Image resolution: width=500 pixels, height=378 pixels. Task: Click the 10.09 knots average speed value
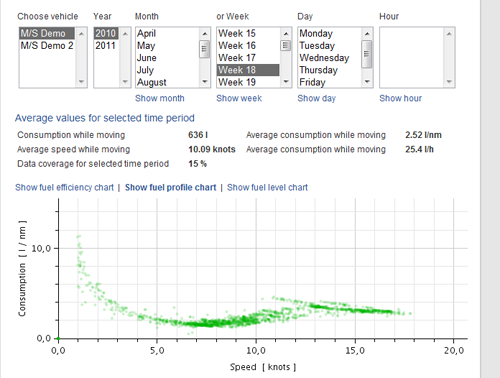pos(212,149)
